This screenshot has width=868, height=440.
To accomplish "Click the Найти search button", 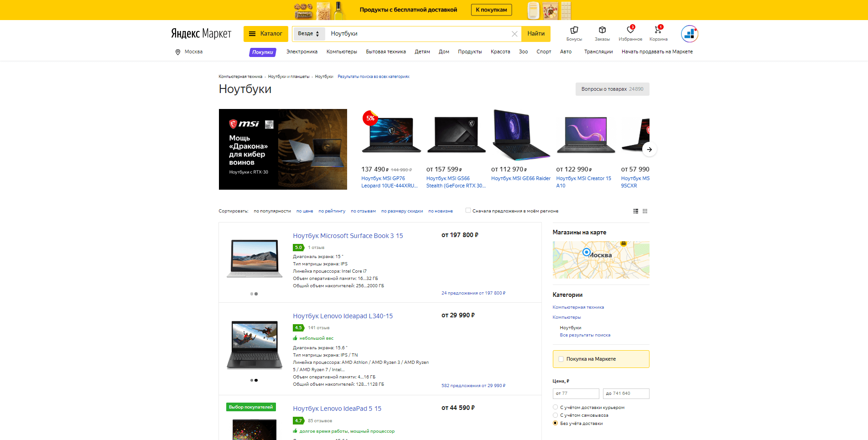I will click(536, 34).
